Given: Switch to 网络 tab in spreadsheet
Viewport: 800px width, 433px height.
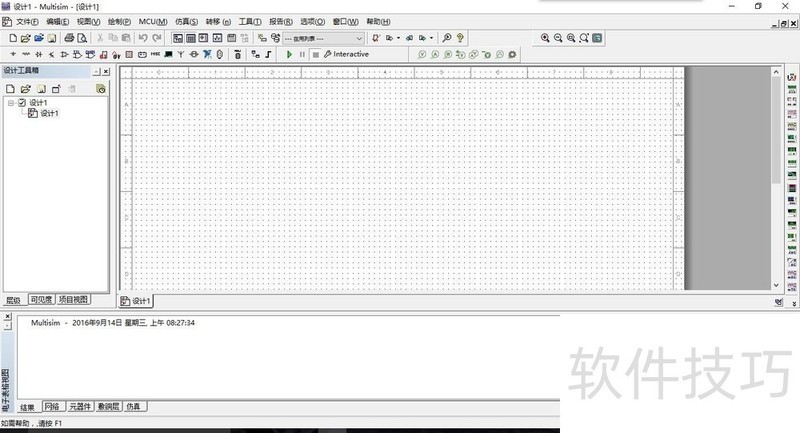Looking at the screenshot, I should [x=52, y=406].
